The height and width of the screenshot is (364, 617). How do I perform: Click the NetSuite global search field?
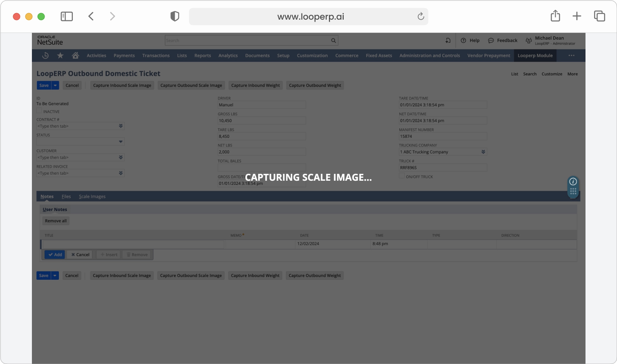point(251,40)
